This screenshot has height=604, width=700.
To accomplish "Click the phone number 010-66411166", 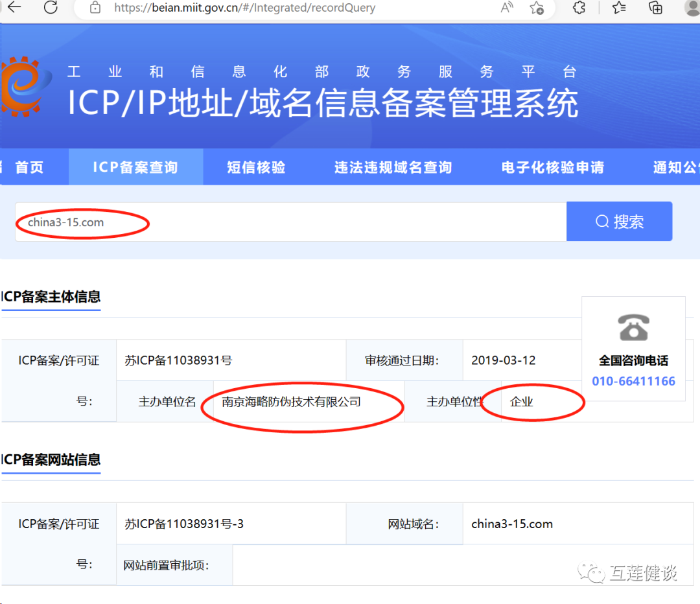I will tap(633, 381).
